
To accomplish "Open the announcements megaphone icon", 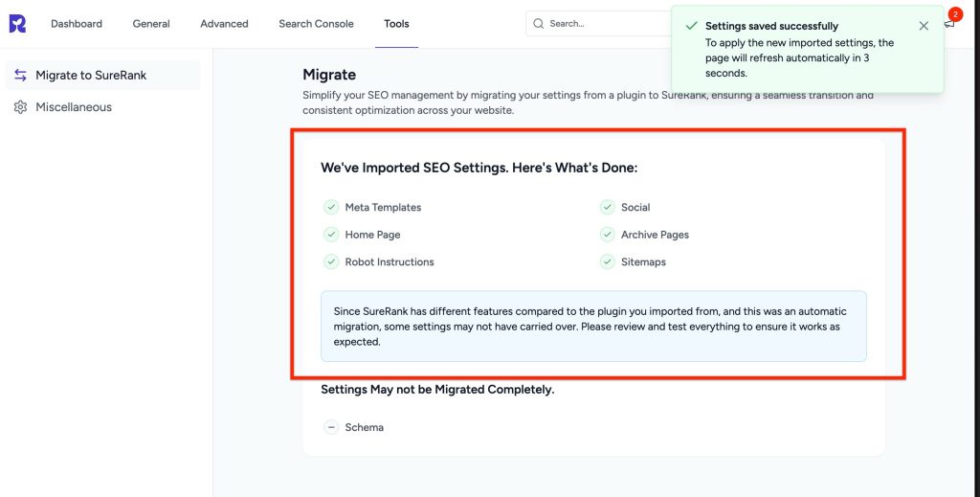I will click(x=950, y=24).
